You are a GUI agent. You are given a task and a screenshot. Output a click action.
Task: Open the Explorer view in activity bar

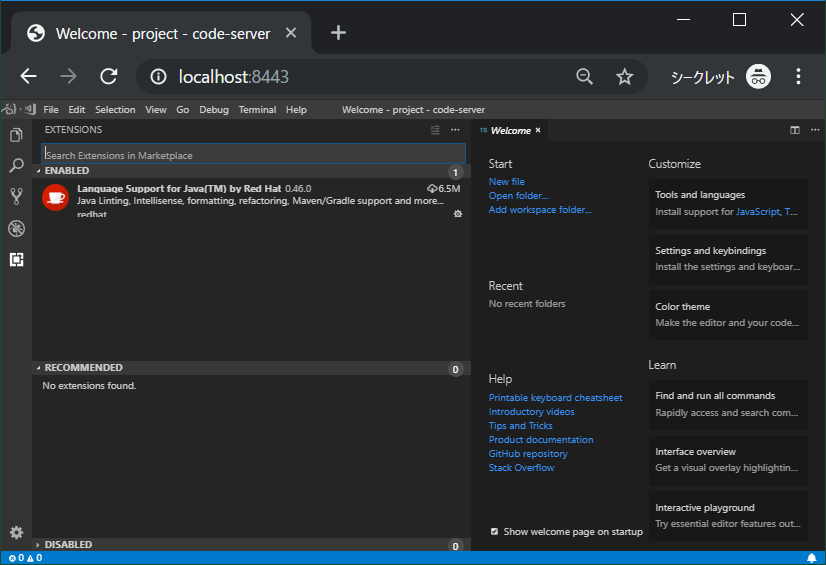16,135
